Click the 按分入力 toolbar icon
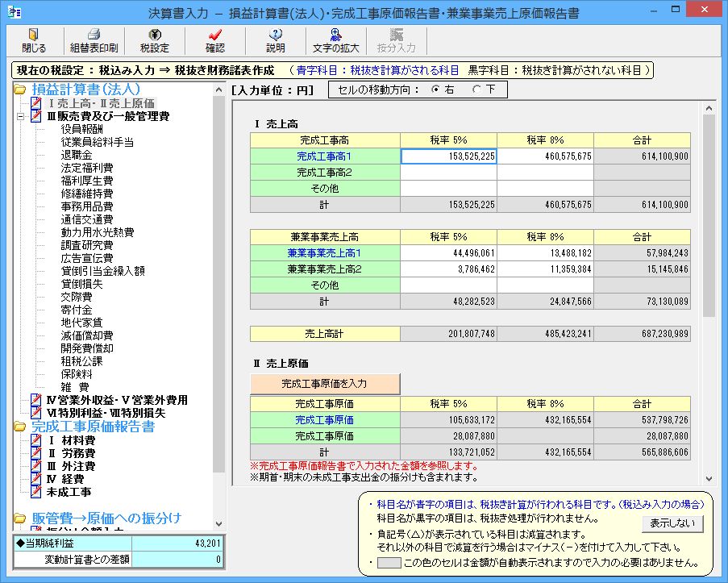 [x=396, y=35]
